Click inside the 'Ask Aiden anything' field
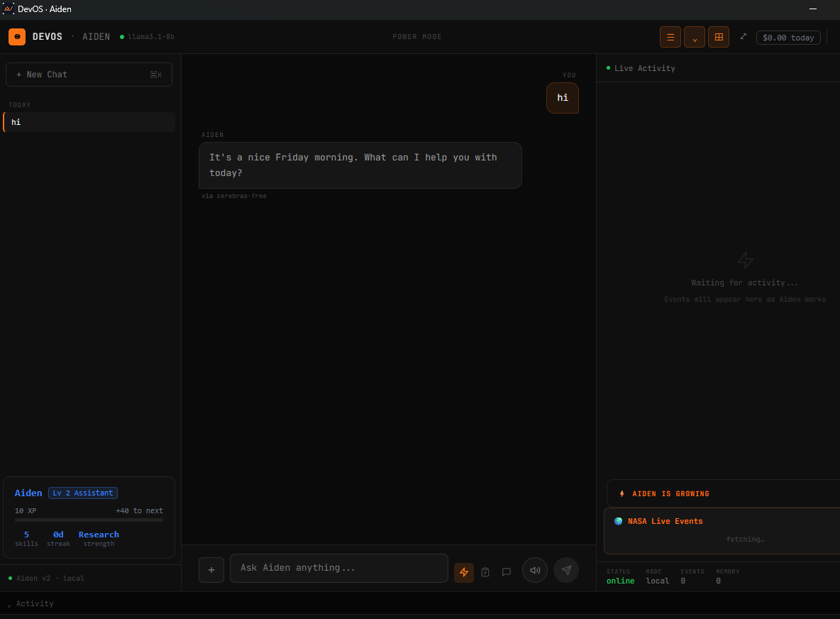The height and width of the screenshot is (619, 840). point(338,568)
